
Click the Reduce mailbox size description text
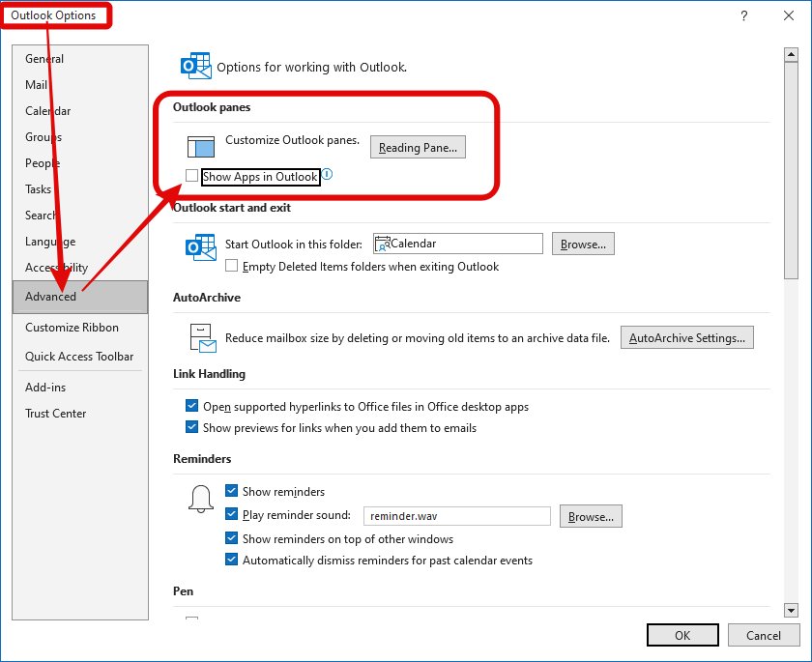[418, 338]
